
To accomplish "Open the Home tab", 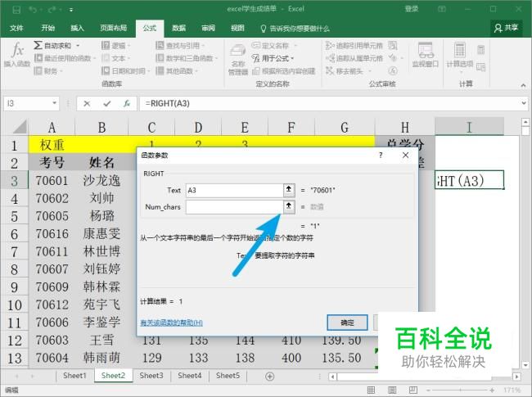I will click(x=47, y=28).
